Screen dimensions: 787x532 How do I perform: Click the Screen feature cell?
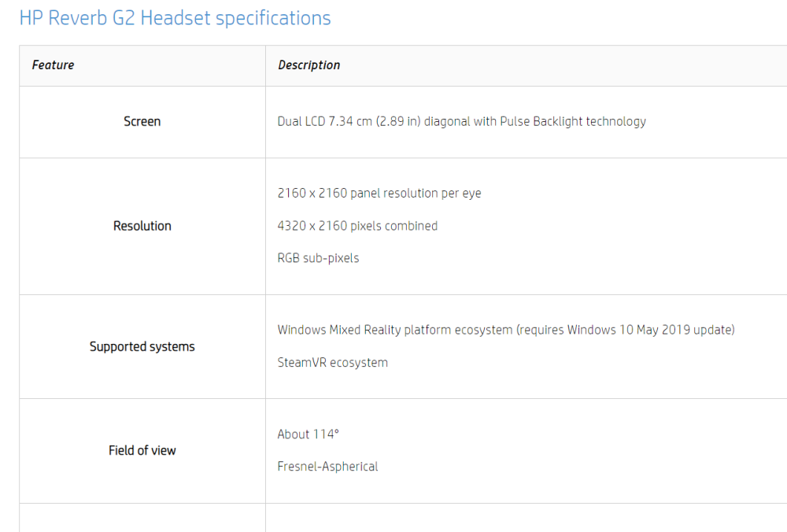[x=142, y=121]
